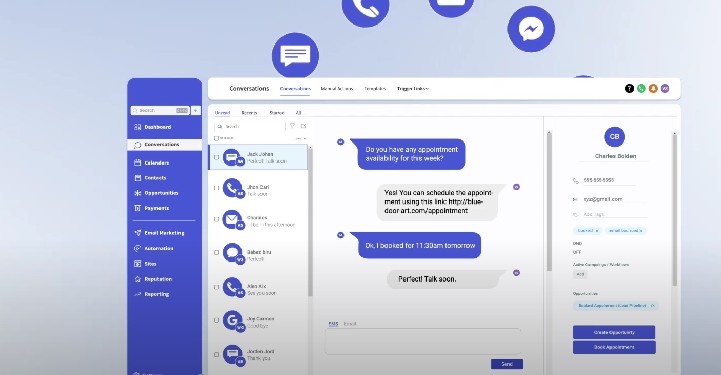Click the filter funnel icon above conversation list
Image resolution: width=721 pixels, height=375 pixels.
click(x=292, y=126)
